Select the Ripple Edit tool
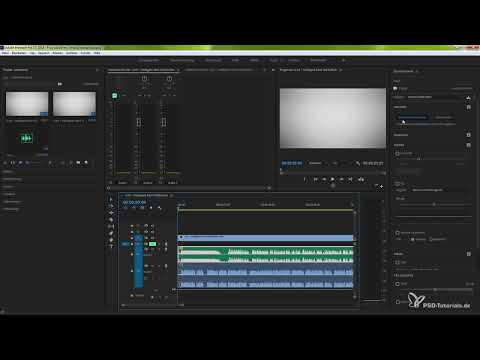 click(111, 213)
